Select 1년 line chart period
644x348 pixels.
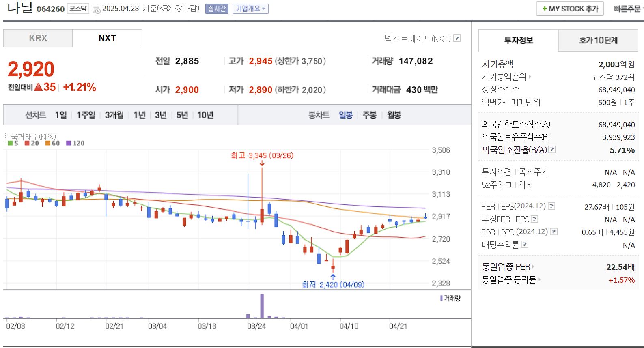pos(139,115)
